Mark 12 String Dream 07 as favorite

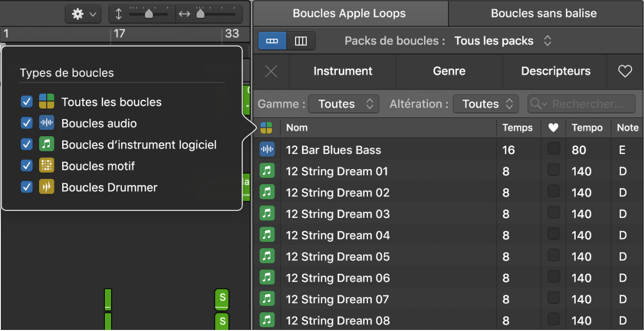pyautogui.click(x=554, y=298)
